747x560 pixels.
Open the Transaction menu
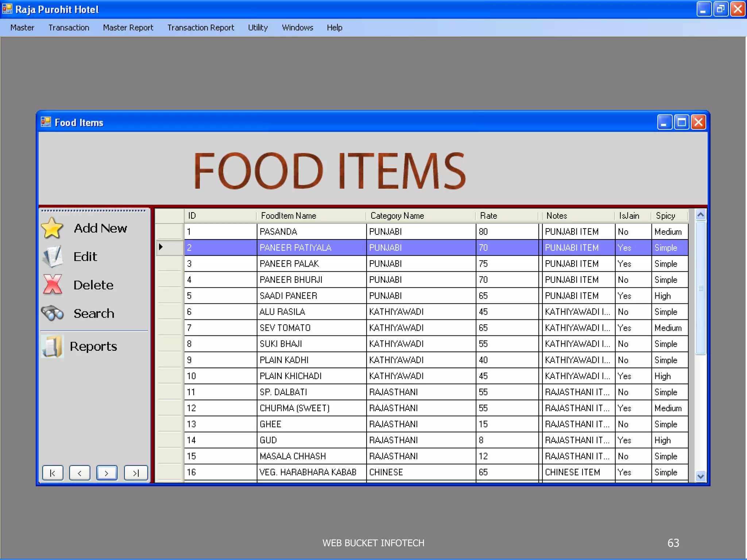pyautogui.click(x=69, y=28)
